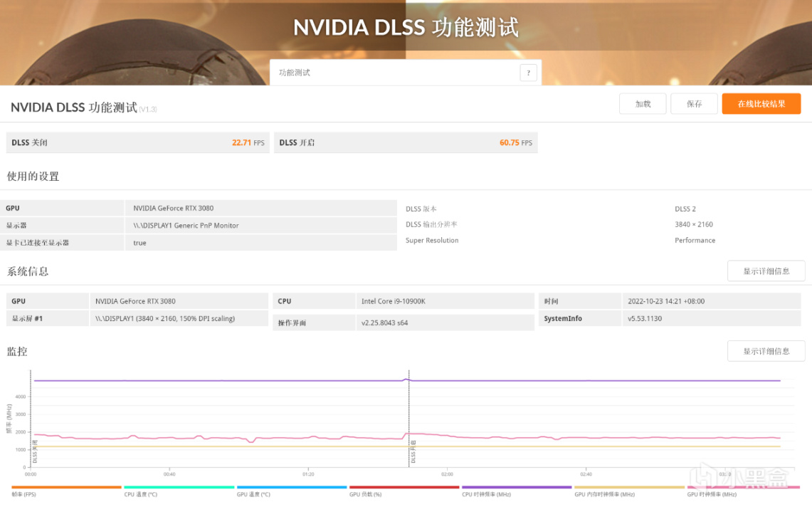
Task: Click the 02:40 time axis label
Action: click(x=586, y=474)
